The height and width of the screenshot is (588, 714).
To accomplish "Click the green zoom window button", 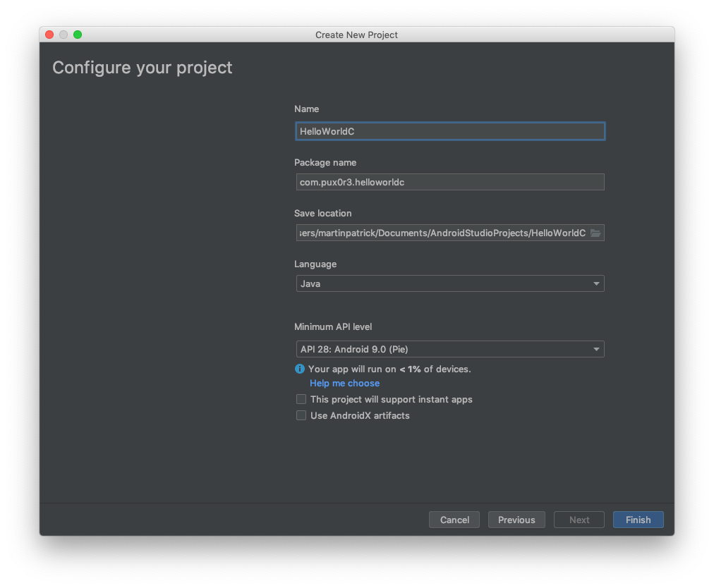I will (x=78, y=34).
